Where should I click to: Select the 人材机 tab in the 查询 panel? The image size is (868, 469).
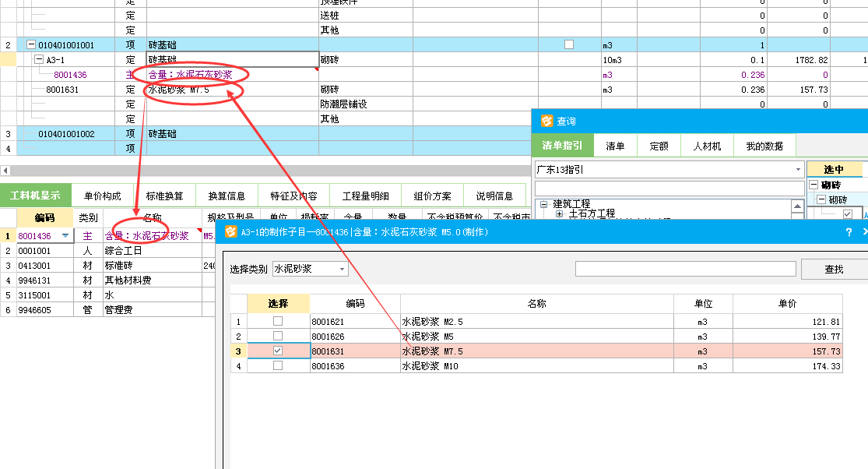point(708,146)
